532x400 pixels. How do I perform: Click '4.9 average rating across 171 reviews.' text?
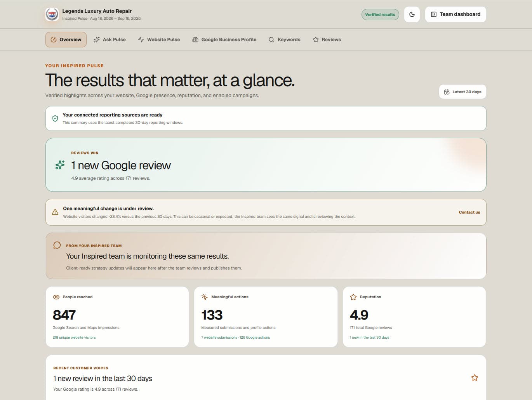pos(111,178)
